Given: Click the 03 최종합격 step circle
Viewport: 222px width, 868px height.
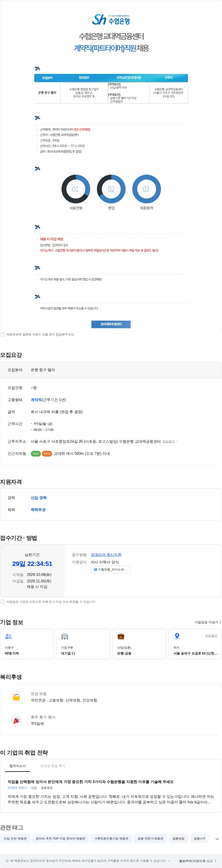Looking at the screenshot, I should click(x=146, y=189).
